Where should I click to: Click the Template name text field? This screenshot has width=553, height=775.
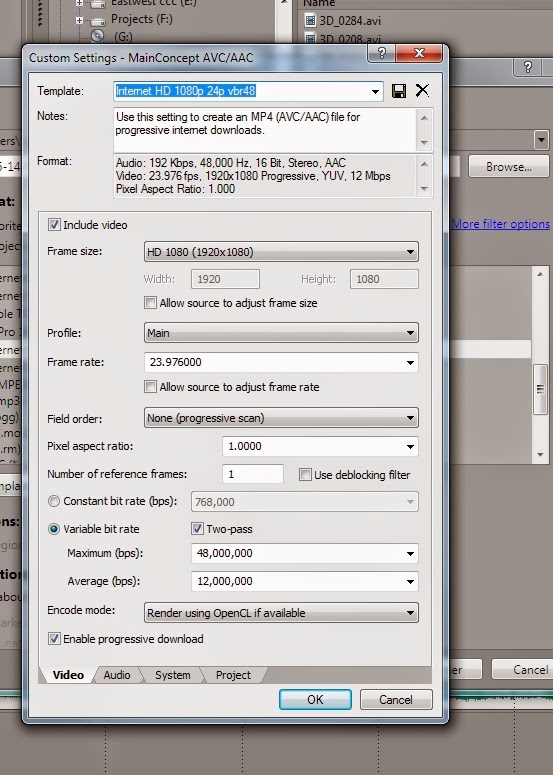click(x=241, y=91)
